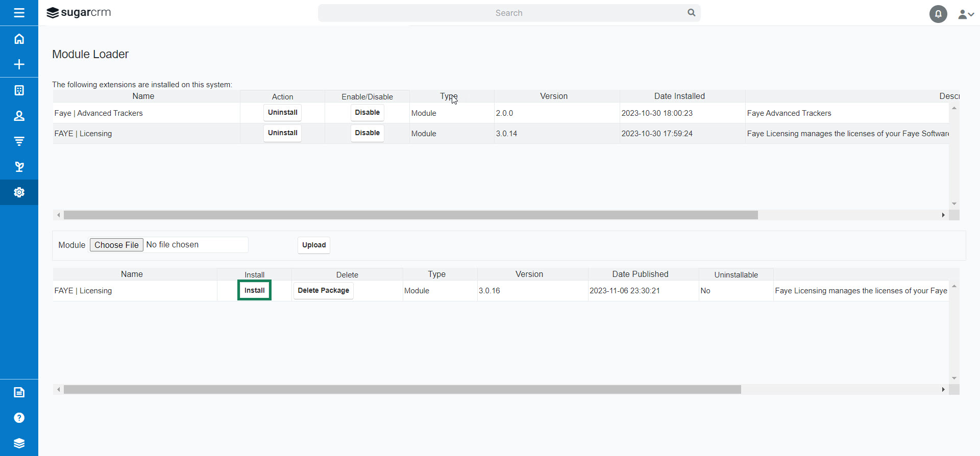Open Accounts building icon in sidebar

coord(19,90)
